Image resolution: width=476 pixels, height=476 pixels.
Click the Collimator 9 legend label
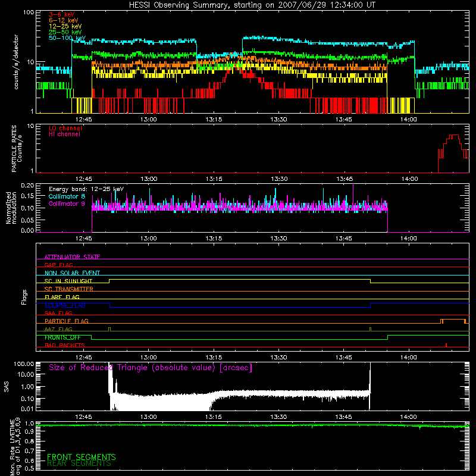coord(67,203)
